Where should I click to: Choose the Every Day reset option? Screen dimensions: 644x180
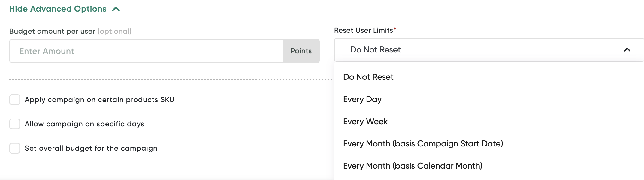[362, 99]
